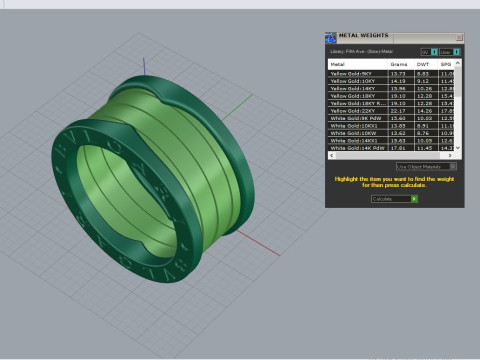
Task: Click the Library: Fifth Ave metal label
Action: (362, 52)
